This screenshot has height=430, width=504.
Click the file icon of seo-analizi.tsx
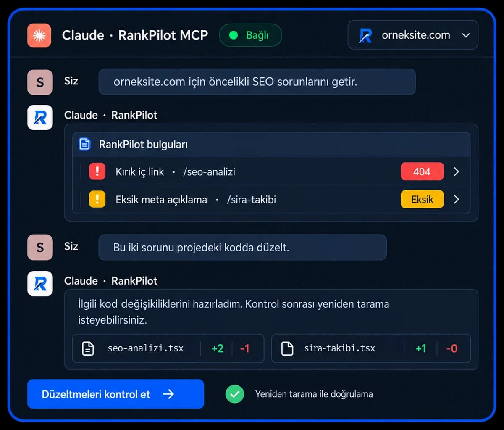pyautogui.click(x=88, y=348)
